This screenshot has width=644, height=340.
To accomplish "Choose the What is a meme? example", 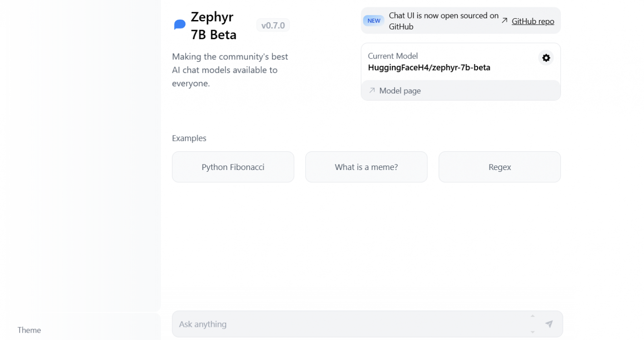I will 367,167.
